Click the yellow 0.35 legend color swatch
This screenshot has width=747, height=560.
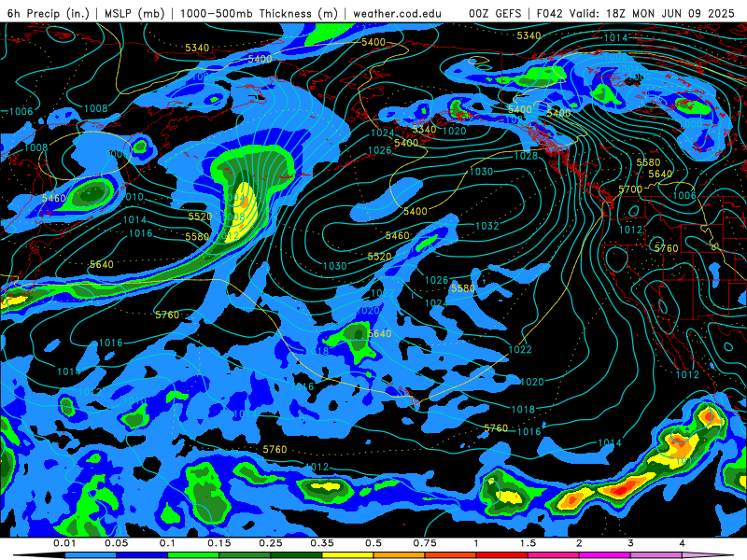click(347, 555)
